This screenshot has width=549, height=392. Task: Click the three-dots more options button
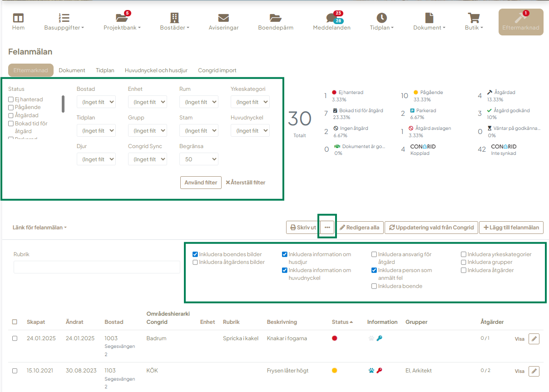pos(327,228)
